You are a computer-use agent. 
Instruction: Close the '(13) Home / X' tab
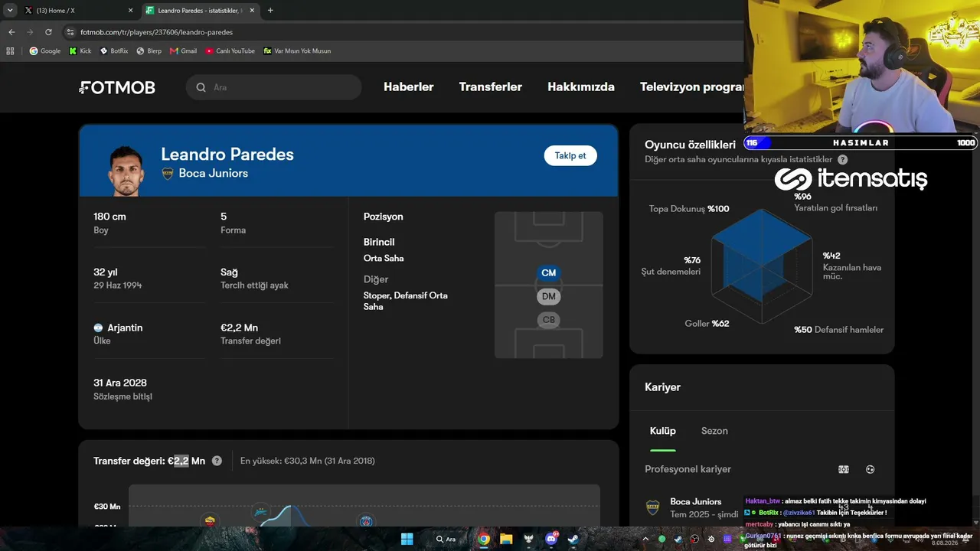tap(130, 11)
